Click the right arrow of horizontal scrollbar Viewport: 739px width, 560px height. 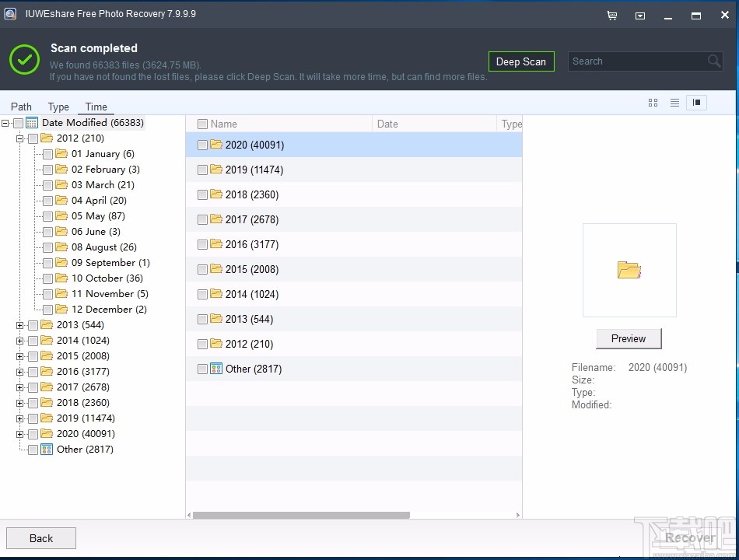click(x=518, y=515)
